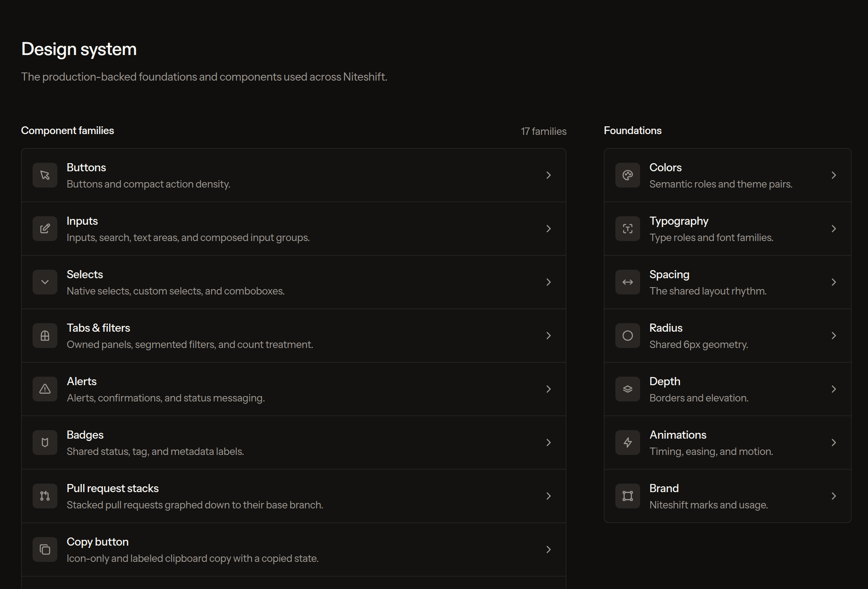868x589 pixels.
Task: Open the Copy button family
Action: coord(294,549)
